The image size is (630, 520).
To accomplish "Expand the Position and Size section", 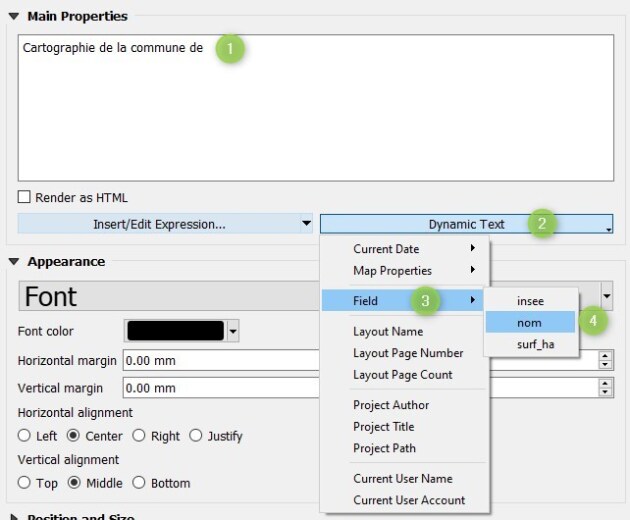I will (14, 517).
